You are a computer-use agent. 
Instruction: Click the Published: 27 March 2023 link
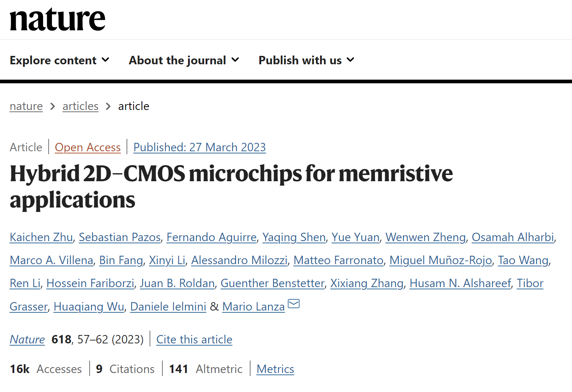point(199,147)
